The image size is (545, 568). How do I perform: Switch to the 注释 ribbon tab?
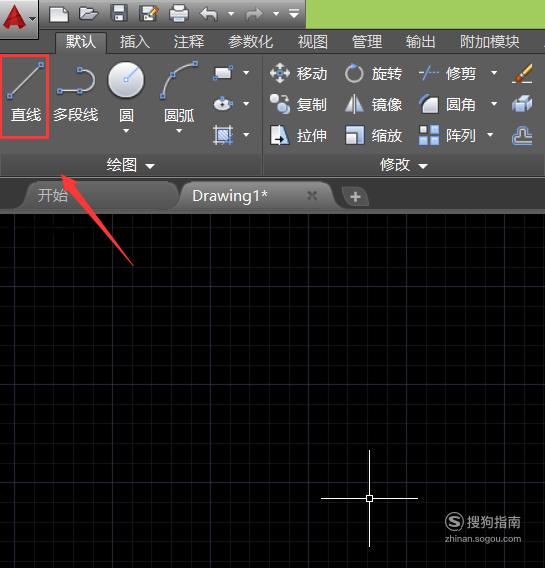[189, 42]
